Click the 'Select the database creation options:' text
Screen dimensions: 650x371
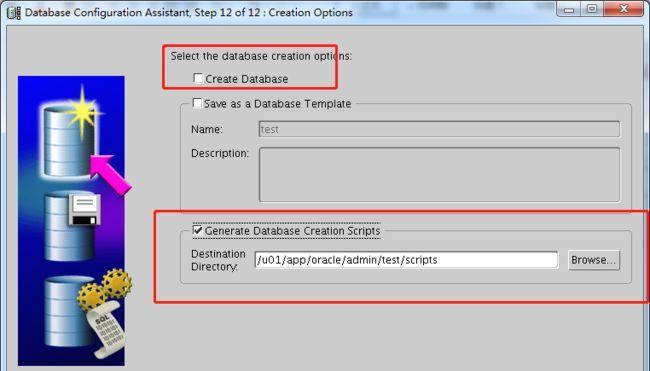coord(261,56)
